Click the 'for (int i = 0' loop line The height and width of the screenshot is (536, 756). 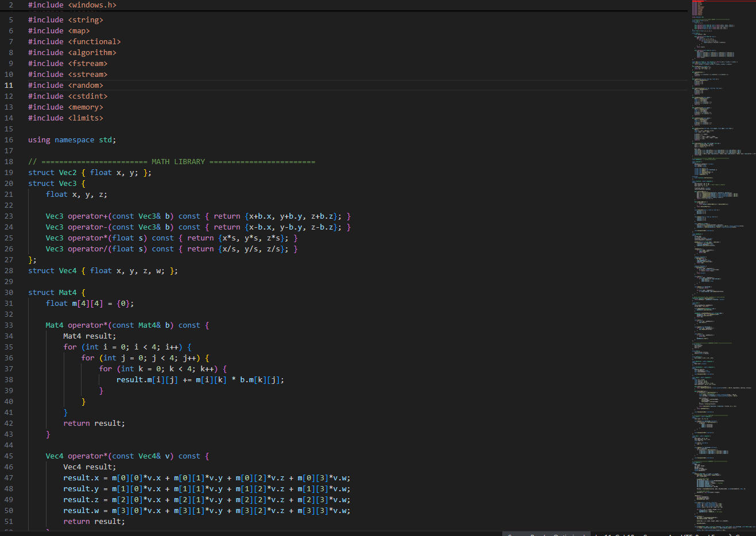tap(127, 347)
